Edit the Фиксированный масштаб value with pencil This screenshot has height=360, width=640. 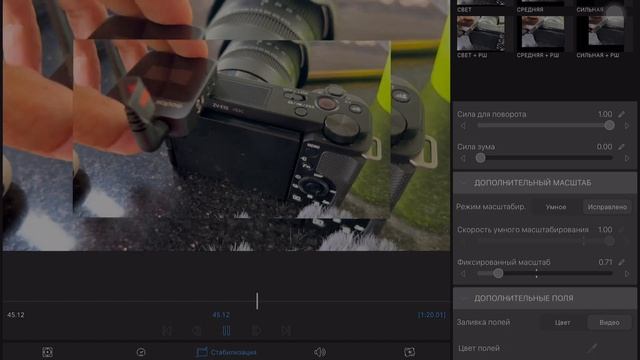point(622,262)
